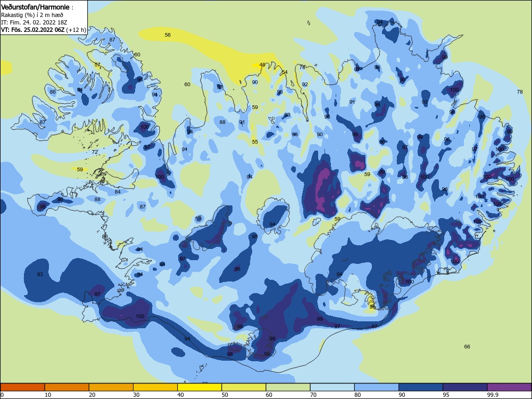Click the indigo 95–99.9 legend swatch
The height and width of the screenshot is (399, 532).
click(465, 387)
